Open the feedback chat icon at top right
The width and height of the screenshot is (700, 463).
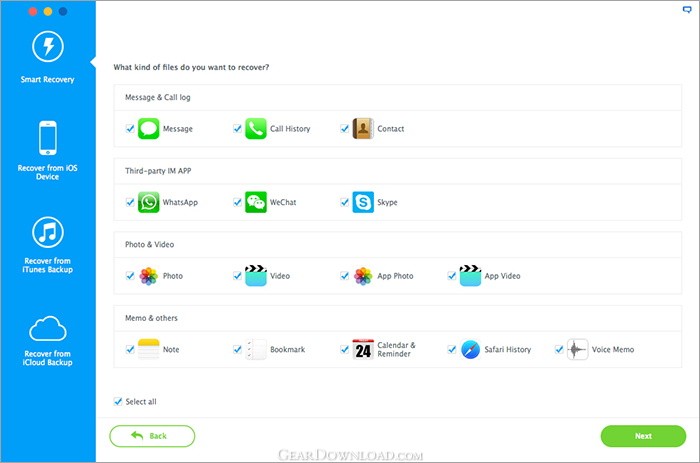click(x=687, y=9)
